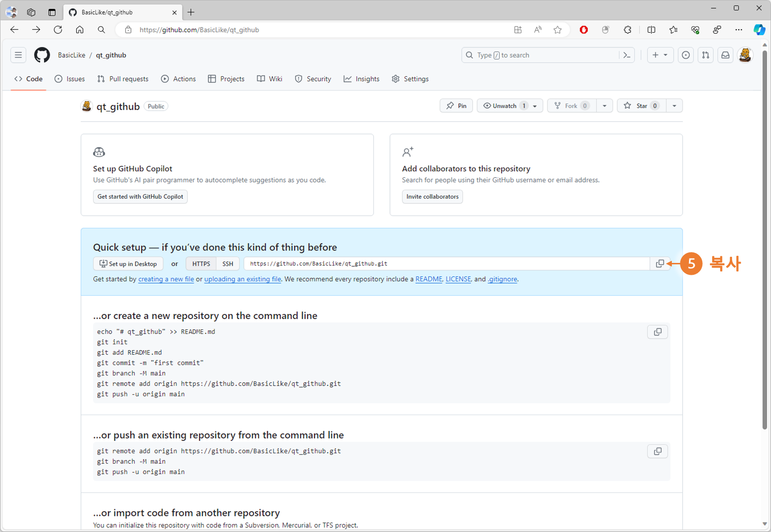
Task: Open the browser profile icon
Action: pyautogui.click(x=11, y=12)
